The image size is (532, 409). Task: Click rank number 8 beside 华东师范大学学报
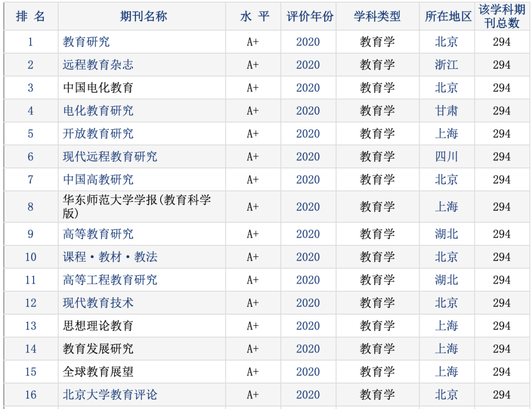31,206
